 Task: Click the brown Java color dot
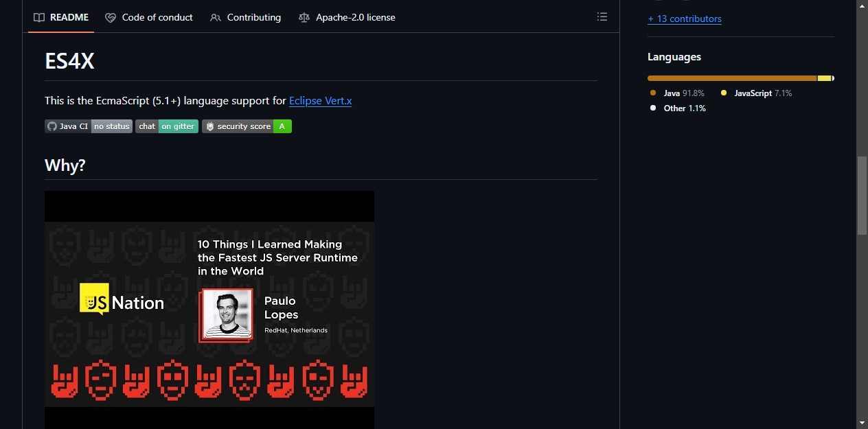(x=653, y=93)
